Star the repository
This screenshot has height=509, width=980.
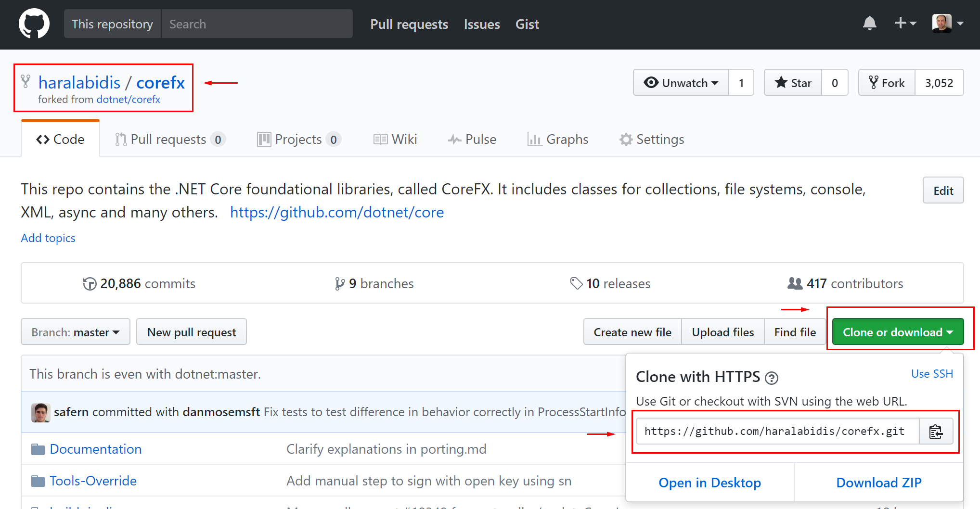click(x=793, y=83)
